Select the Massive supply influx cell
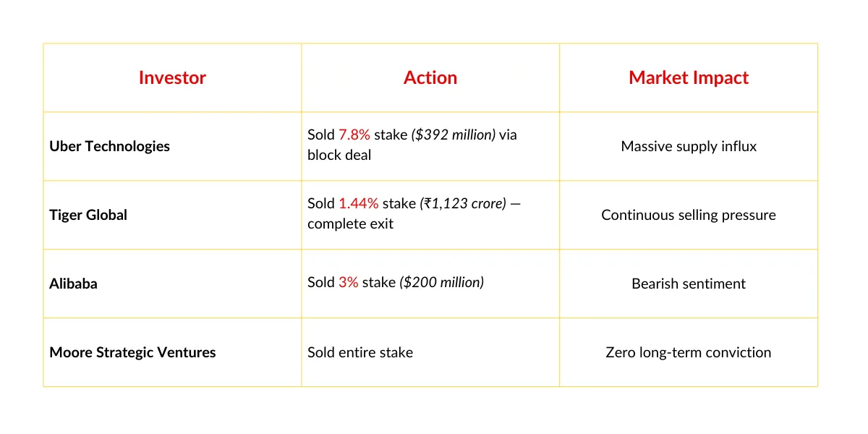 pos(689,146)
